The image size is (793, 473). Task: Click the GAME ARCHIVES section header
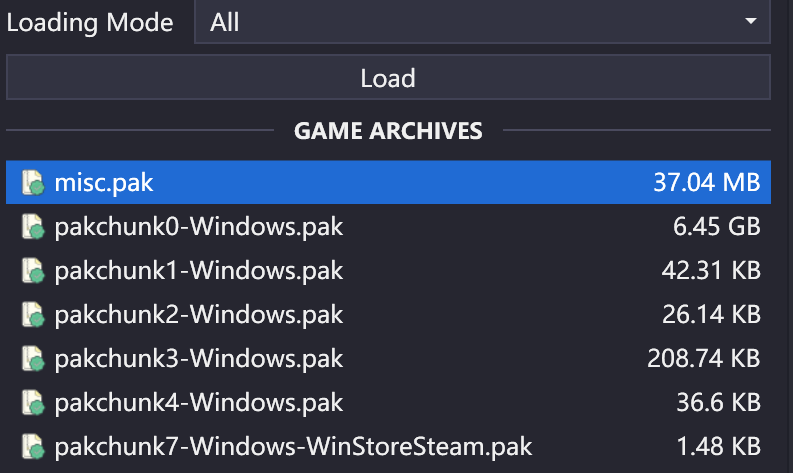(388, 130)
